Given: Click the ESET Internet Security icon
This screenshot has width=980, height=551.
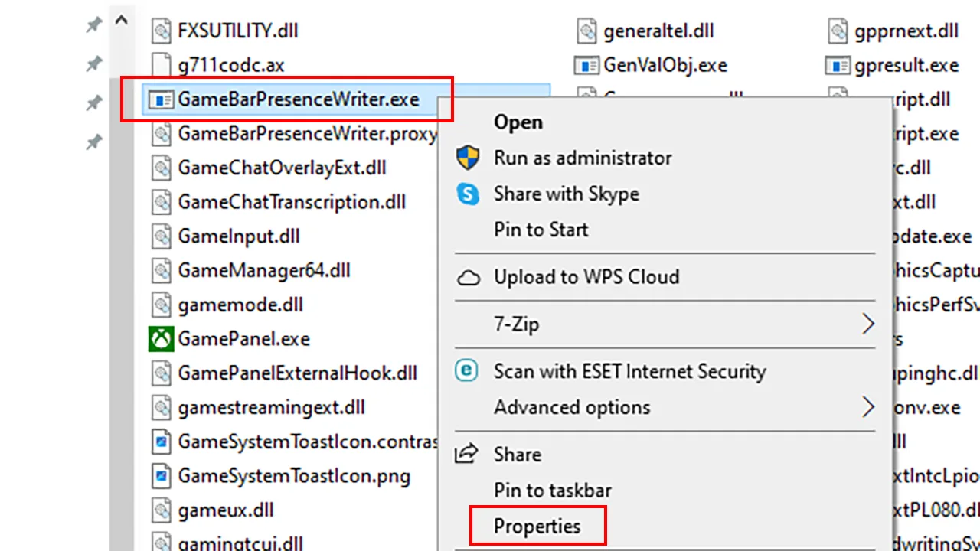Looking at the screenshot, I should point(466,371).
